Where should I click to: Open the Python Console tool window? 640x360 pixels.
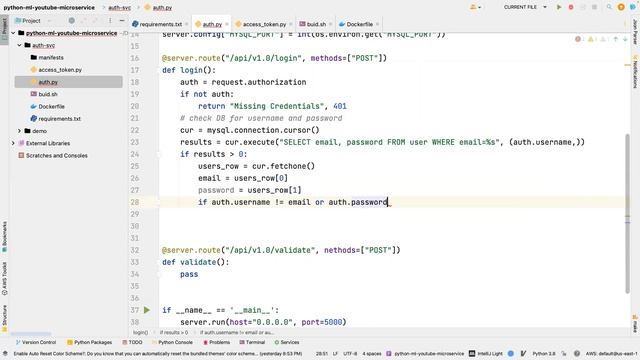[x=172, y=342]
